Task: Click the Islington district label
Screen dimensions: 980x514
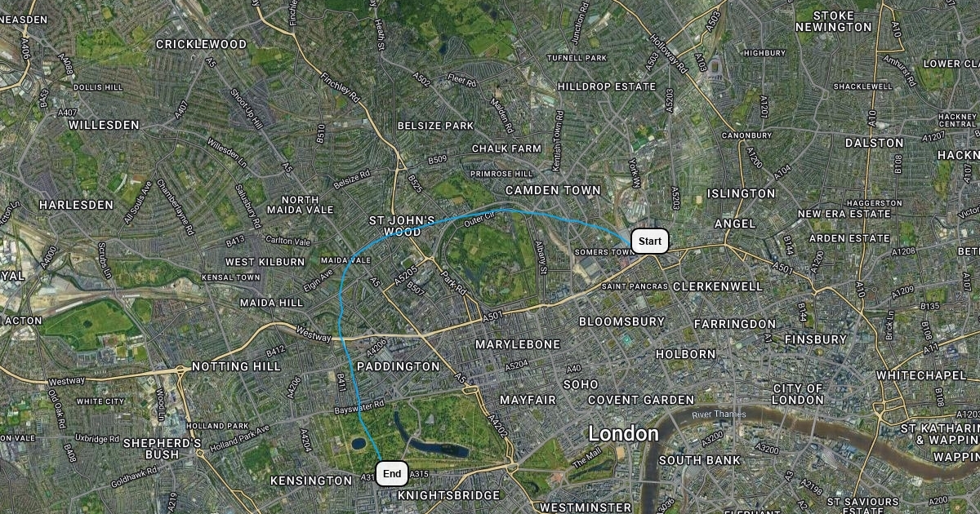Action: [x=742, y=193]
